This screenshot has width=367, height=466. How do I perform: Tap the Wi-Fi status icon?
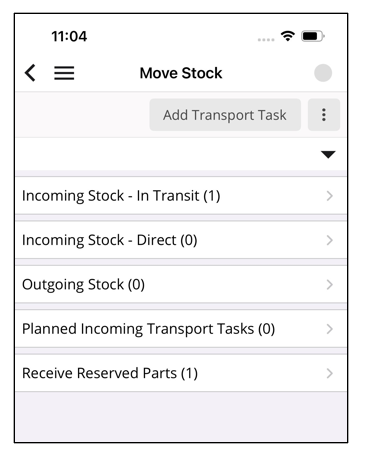(x=287, y=36)
